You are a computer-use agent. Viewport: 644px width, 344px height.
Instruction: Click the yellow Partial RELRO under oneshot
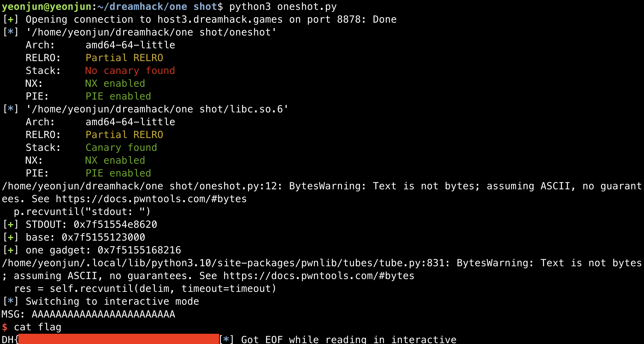click(x=124, y=58)
